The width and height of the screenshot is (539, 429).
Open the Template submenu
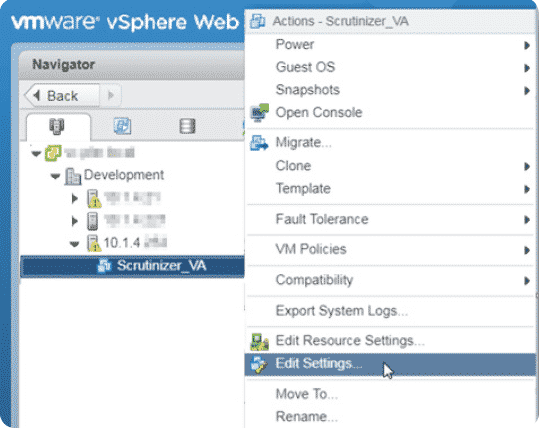(390, 189)
